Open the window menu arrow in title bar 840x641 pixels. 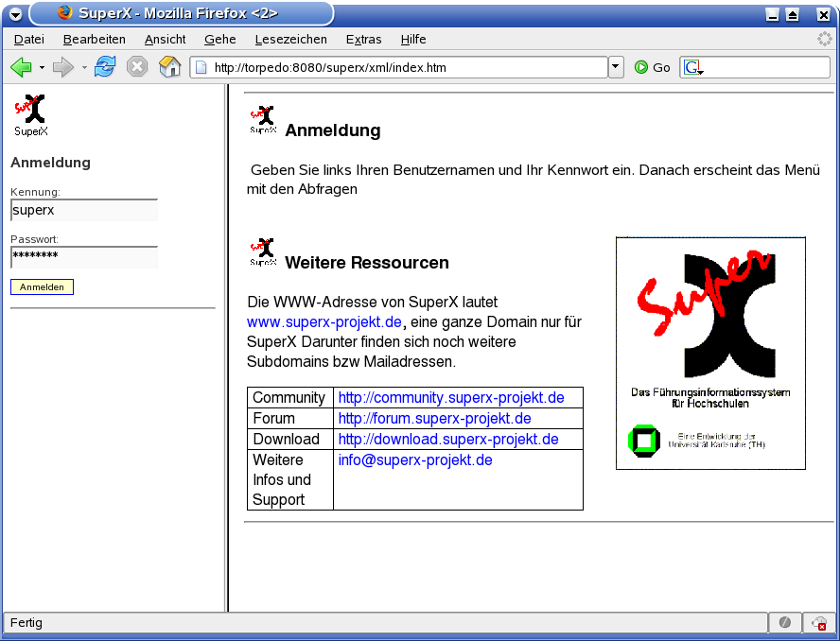16,14
